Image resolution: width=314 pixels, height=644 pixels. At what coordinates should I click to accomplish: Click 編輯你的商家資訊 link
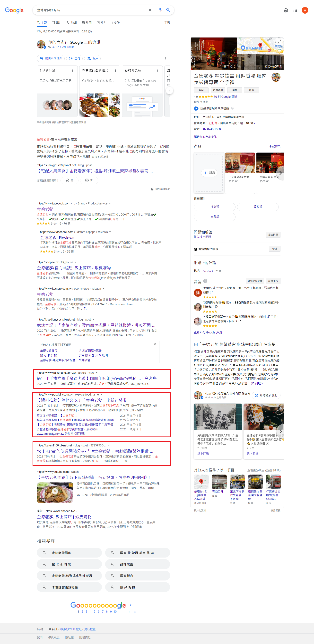[205, 137]
